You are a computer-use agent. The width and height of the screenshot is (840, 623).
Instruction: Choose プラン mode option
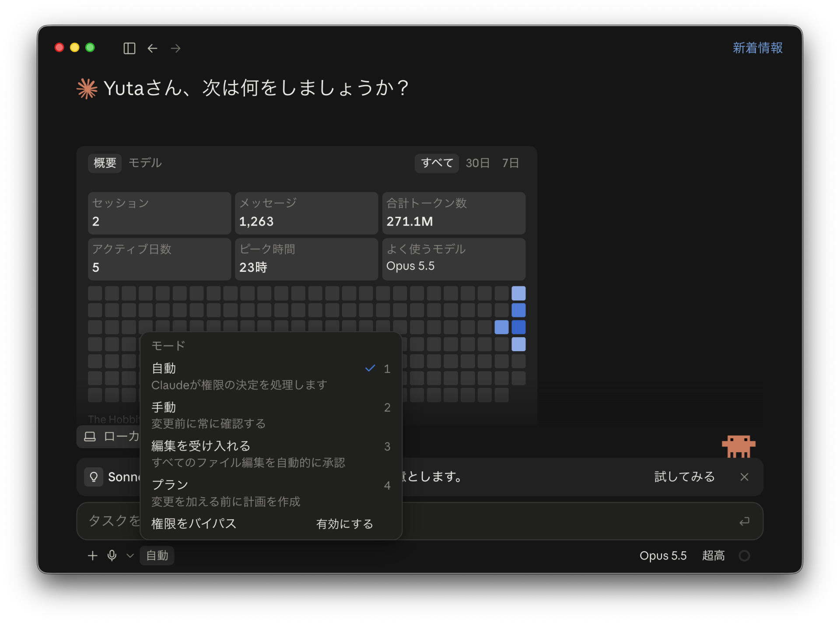pos(271,493)
